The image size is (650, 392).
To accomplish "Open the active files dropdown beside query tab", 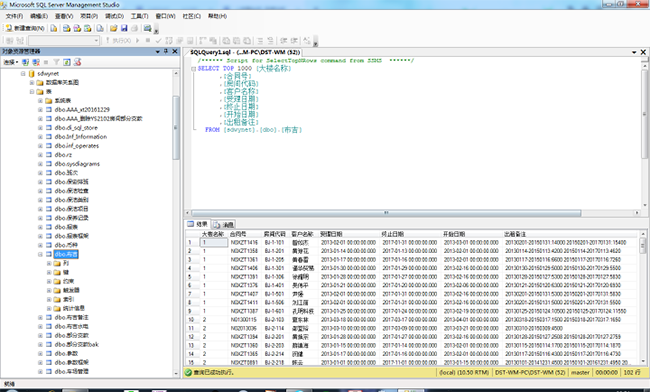I will click(634, 52).
